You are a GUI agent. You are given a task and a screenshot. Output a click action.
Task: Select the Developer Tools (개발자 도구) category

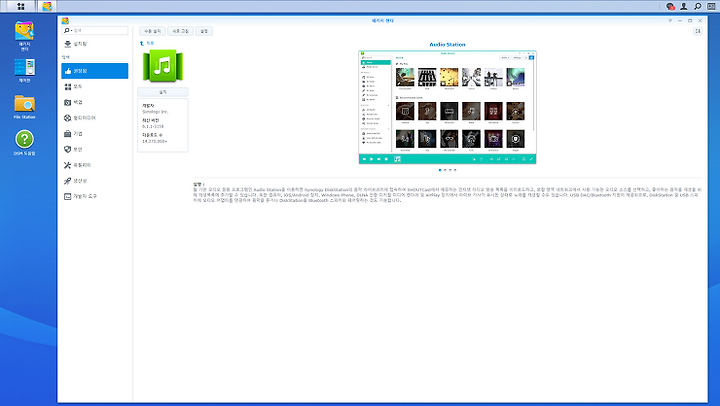coord(95,196)
